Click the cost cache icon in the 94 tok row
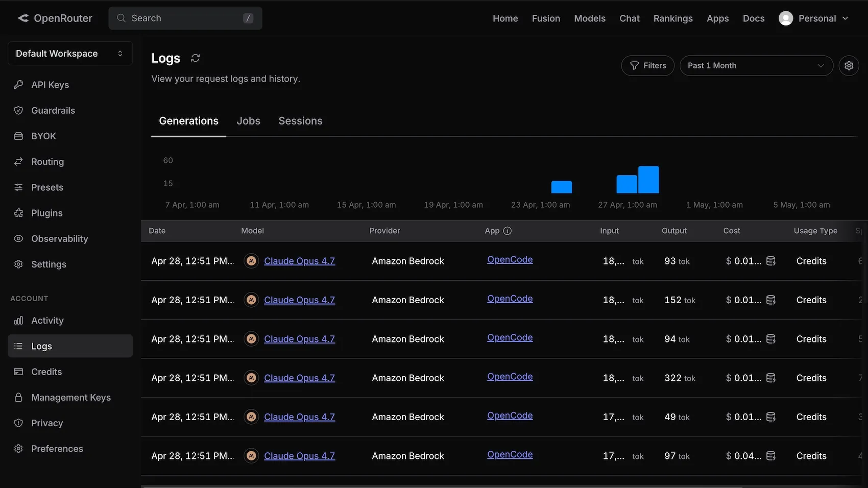Viewport: 868px width, 488px height. tap(771, 339)
